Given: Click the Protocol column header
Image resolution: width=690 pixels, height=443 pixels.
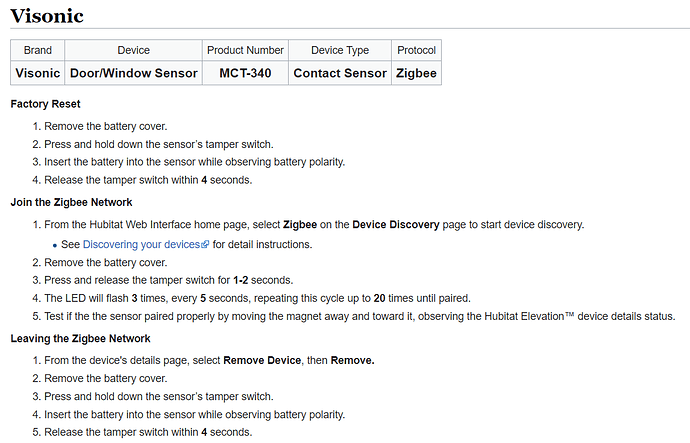Looking at the screenshot, I should click(416, 50).
